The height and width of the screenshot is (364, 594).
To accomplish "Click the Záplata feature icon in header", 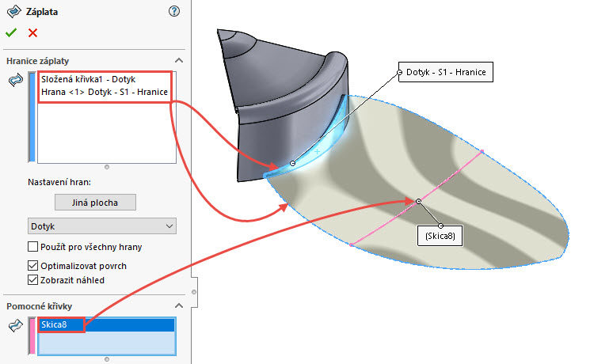I will [x=14, y=11].
